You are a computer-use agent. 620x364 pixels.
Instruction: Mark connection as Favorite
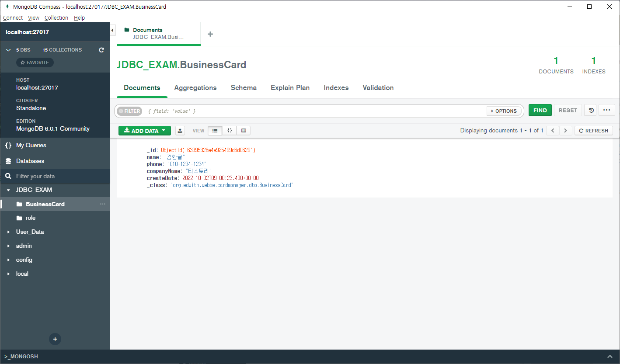tap(35, 62)
